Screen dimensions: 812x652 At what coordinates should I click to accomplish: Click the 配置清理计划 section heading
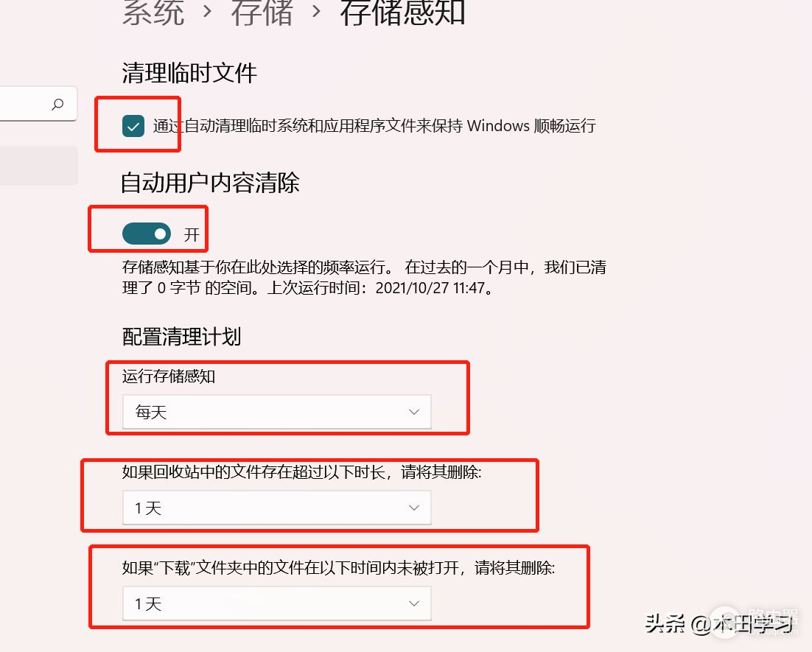(182, 337)
